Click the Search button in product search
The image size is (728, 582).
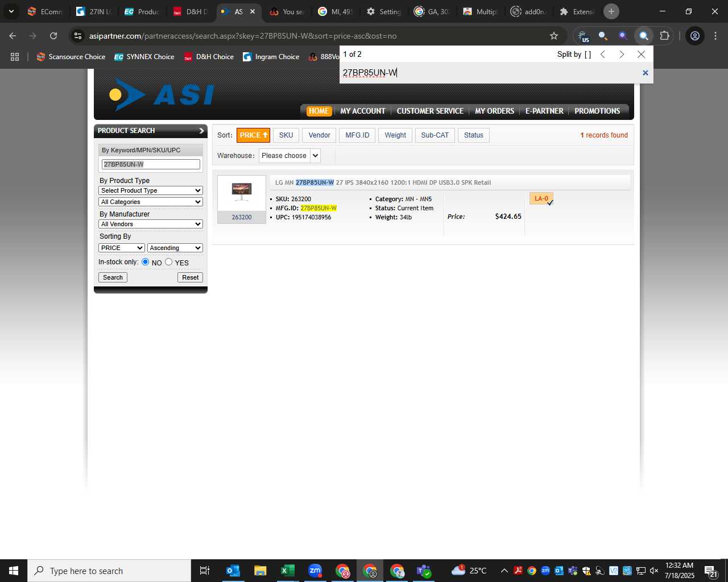pyautogui.click(x=113, y=277)
